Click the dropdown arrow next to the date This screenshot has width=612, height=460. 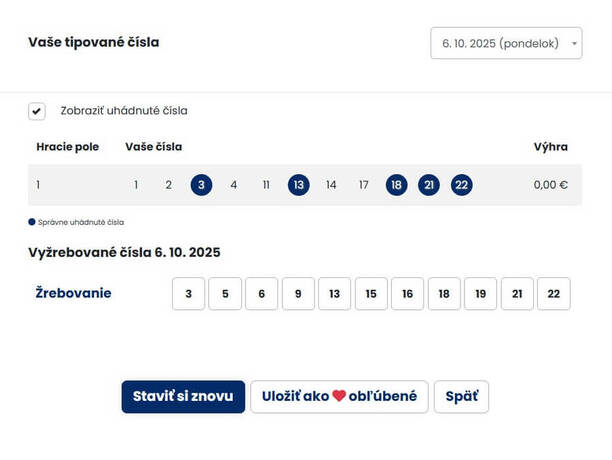pos(573,44)
